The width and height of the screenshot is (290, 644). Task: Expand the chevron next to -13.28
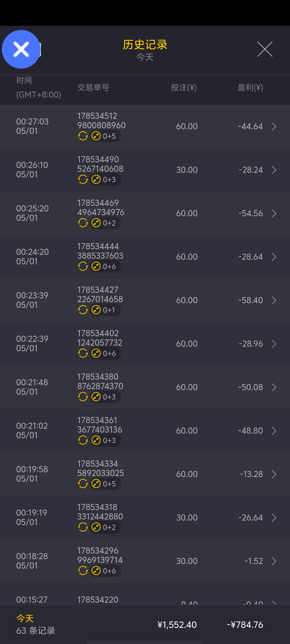[x=274, y=474]
